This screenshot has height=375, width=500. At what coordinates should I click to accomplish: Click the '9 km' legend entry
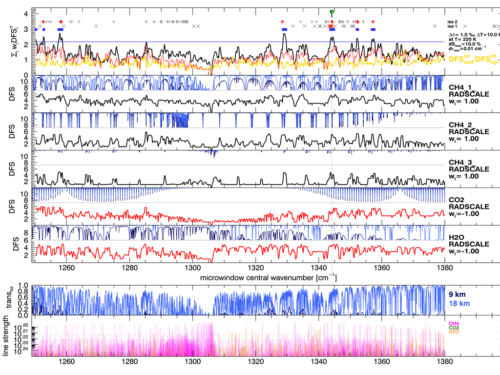(x=457, y=294)
